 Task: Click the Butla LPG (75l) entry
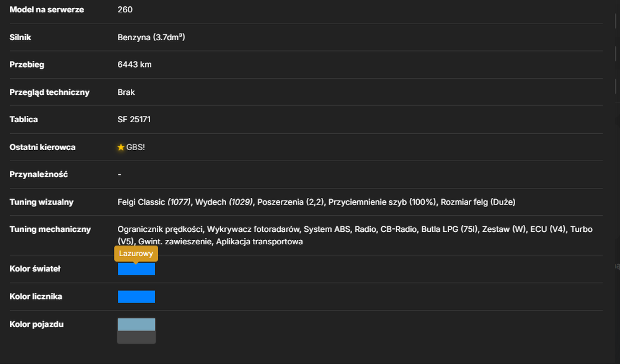click(449, 229)
